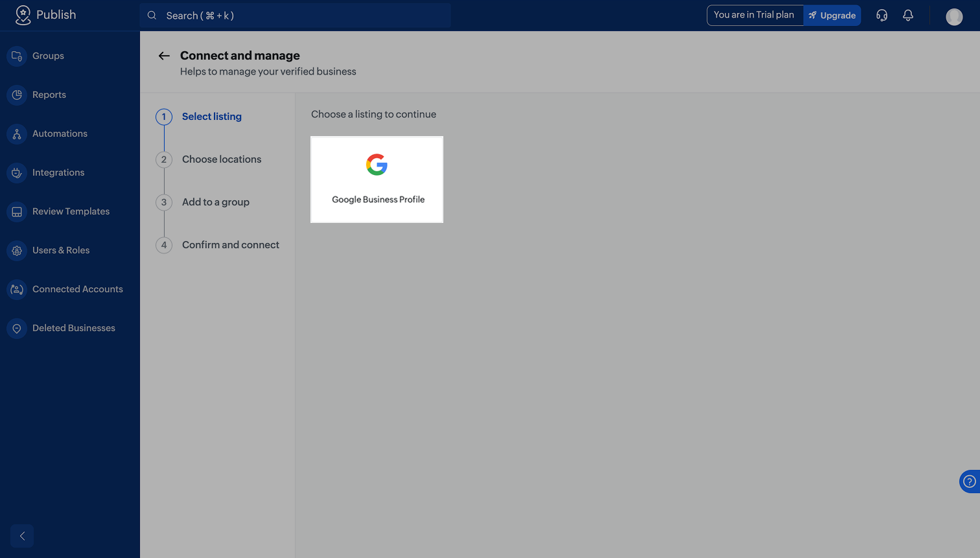
Task: Click the Users & Roles gear icon
Action: pyautogui.click(x=17, y=250)
